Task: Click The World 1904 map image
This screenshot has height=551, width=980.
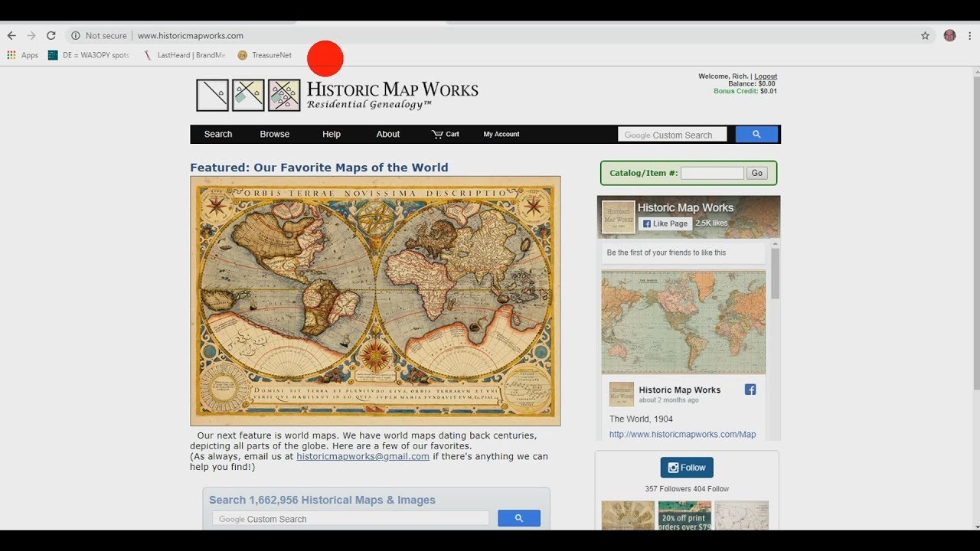Action: pos(684,321)
